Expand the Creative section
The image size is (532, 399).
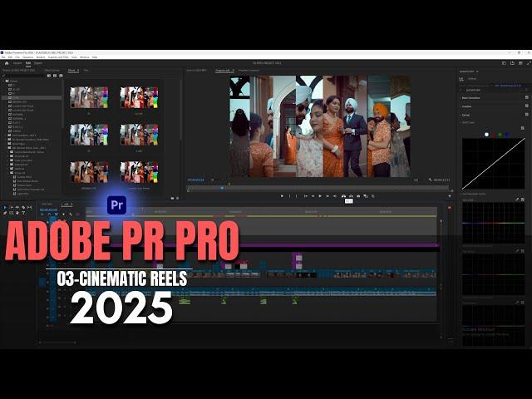[x=461, y=106]
